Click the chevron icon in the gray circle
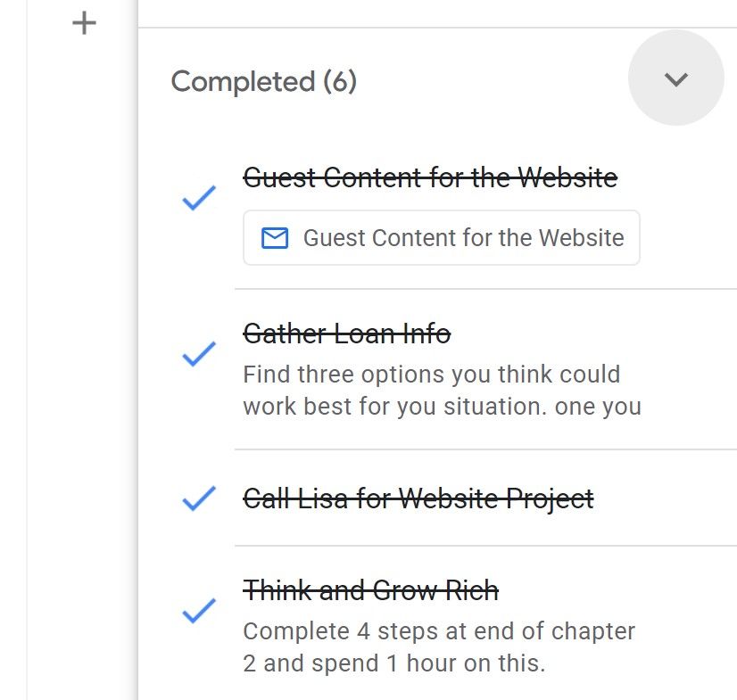This screenshot has width=737, height=700. coord(676,78)
